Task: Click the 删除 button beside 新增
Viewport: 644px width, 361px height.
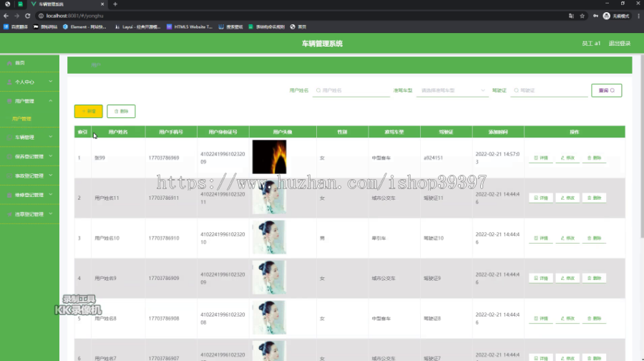Action: point(121,111)
